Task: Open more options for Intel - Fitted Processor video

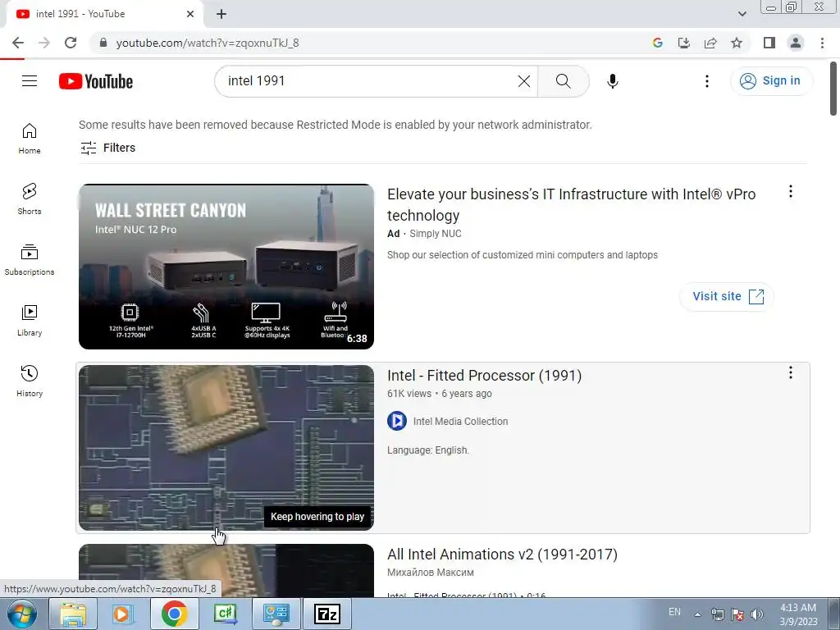Action: [x=790, y=373]
